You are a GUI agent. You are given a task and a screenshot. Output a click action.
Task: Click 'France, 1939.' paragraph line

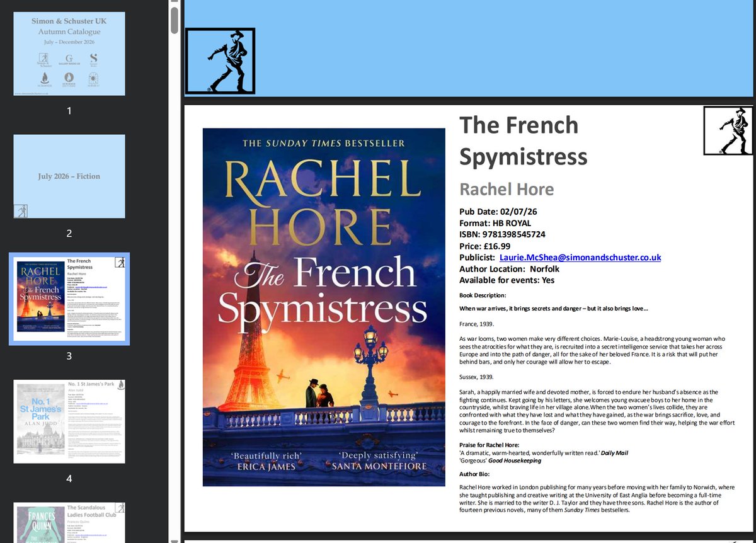click(478, 323)
